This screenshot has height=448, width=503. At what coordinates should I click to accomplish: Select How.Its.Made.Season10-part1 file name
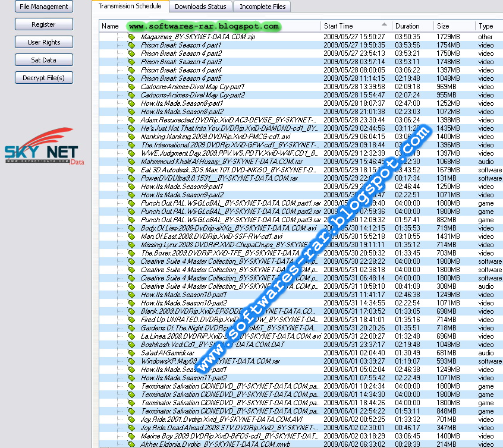[184, 295]
